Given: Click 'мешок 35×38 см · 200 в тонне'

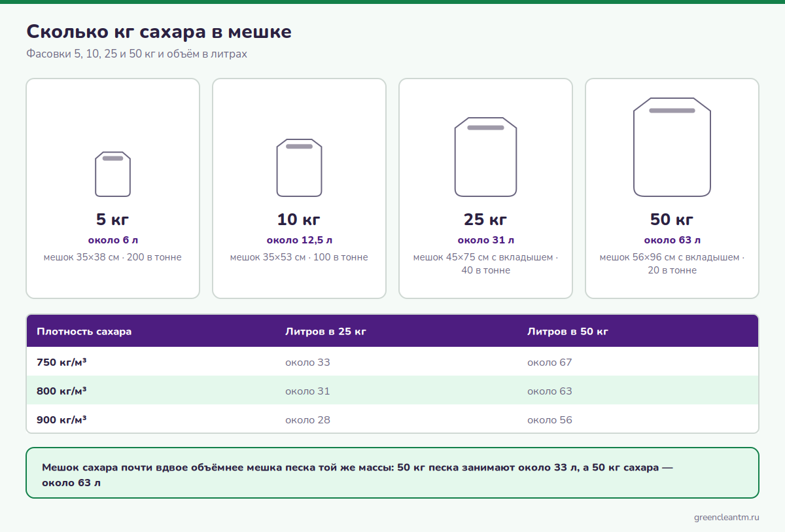Looking at the screenshot, I should coord(113,257).
